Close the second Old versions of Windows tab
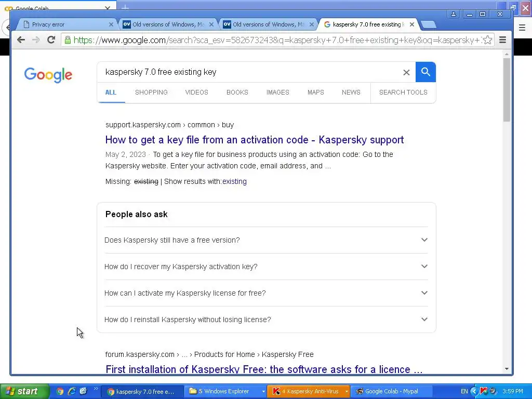The width and height of the screenshot is (532, 399). (312, 24)
